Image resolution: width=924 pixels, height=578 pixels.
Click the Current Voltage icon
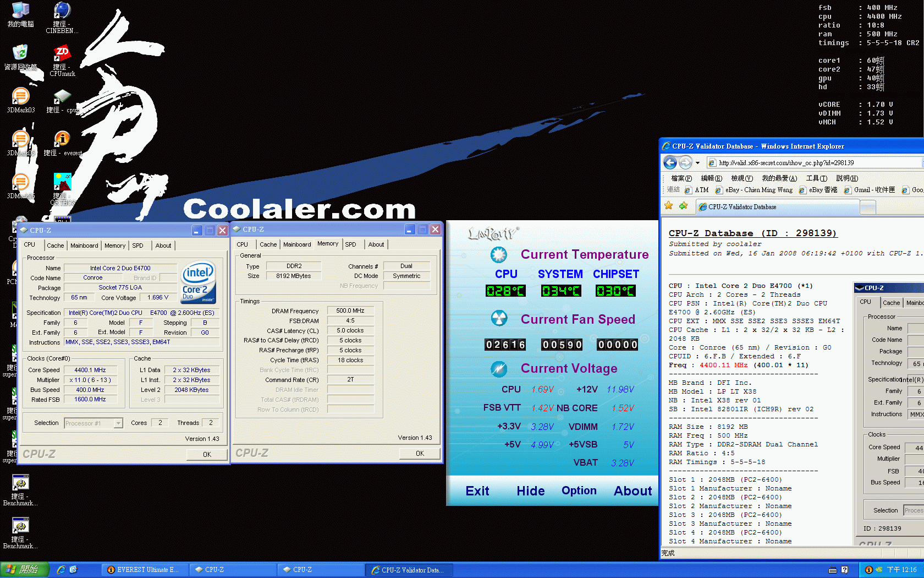[x=499, y=368]
